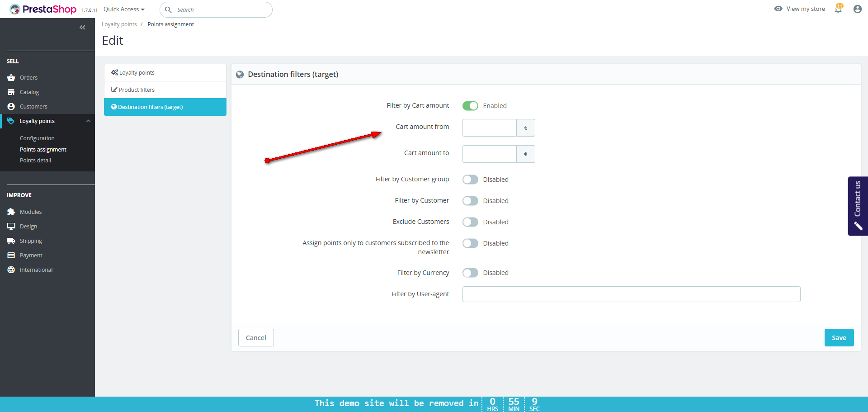Click the Payment card icon
The height and width of the screenshot is (412, 868).
click(11, 256)
